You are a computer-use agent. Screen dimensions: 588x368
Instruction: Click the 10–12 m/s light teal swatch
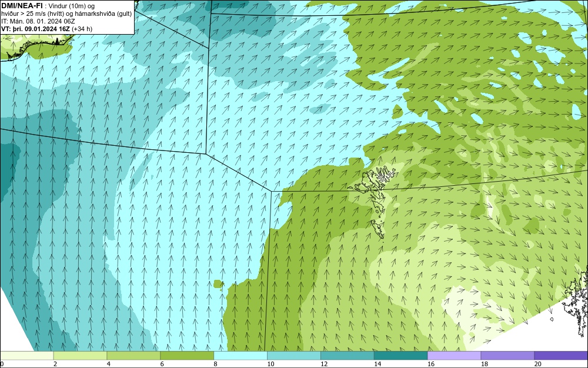coord(294,356)
